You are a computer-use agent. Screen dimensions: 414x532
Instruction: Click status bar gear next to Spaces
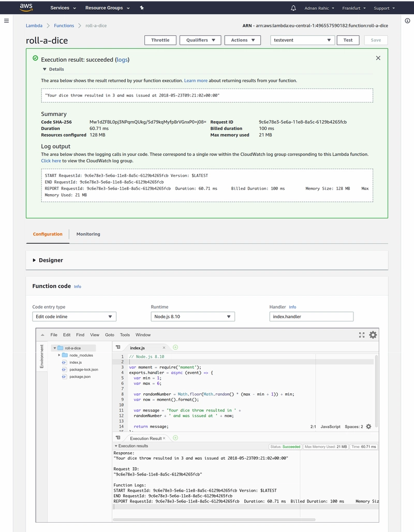pyautogui.click(x=368, y=426)
